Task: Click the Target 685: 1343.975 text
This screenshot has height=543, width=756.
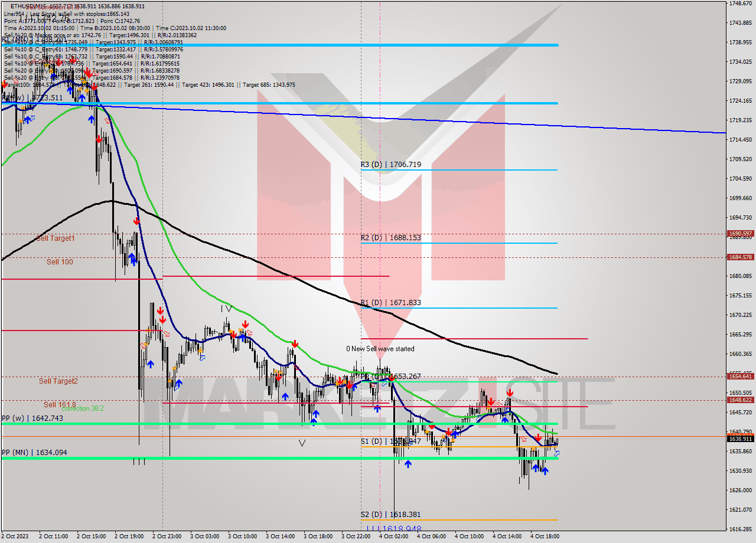Action: [268, 85]
